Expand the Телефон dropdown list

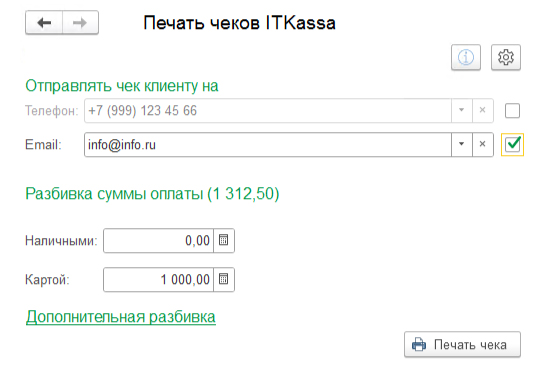[462, 110]
